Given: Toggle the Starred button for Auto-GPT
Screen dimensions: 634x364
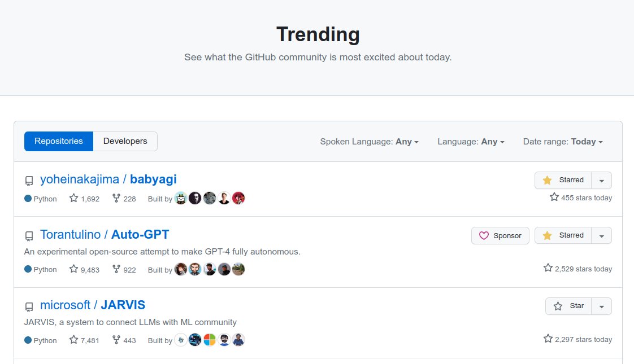Looking at the screenshot, I should tap(563, 235).
